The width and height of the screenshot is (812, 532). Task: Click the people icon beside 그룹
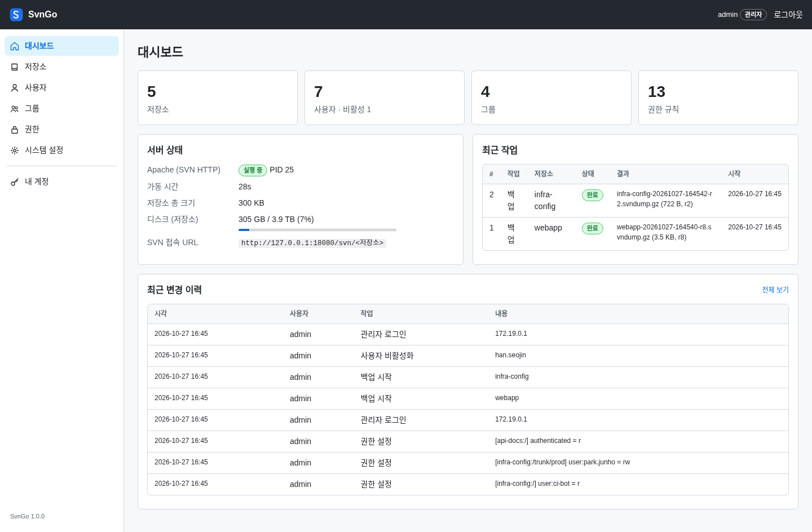coord(15,109)
